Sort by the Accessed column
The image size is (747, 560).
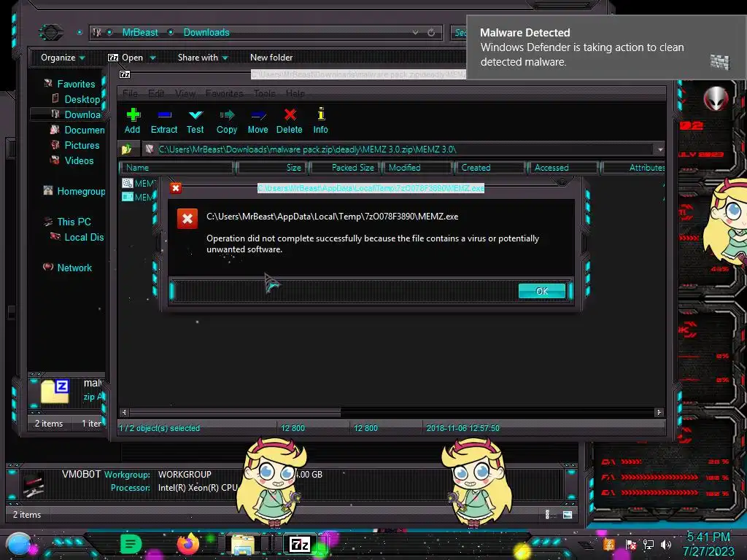coord(564,168)
